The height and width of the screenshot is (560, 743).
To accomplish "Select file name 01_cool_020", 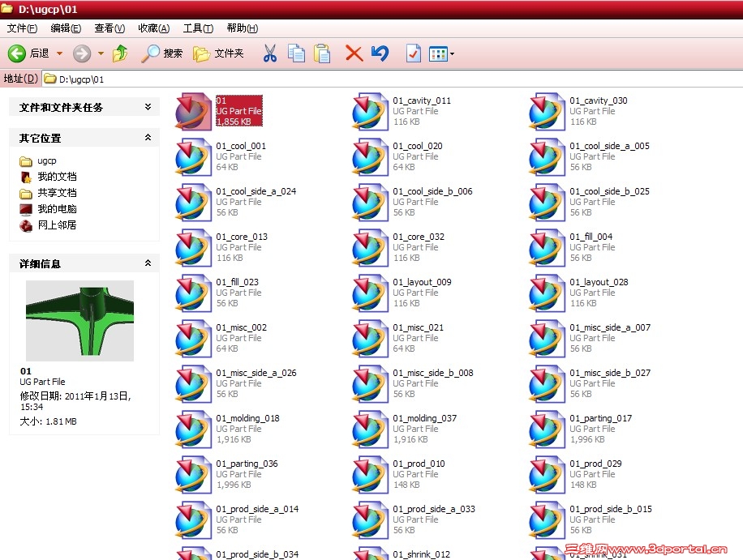I will click(418, 146).
